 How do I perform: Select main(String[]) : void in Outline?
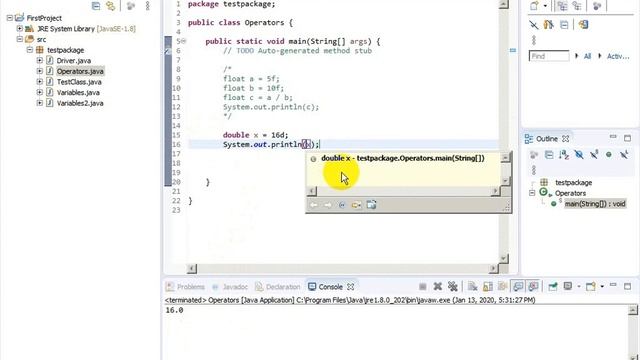pyautogui.click(x=595, y=203)
